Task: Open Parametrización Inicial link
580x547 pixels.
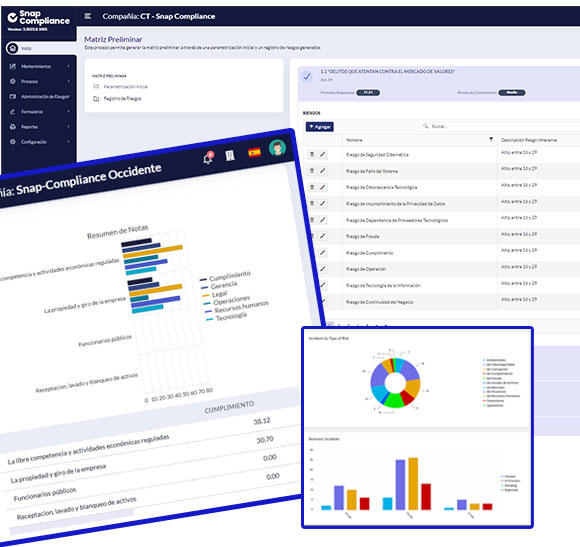Action: tap(125, 87)
